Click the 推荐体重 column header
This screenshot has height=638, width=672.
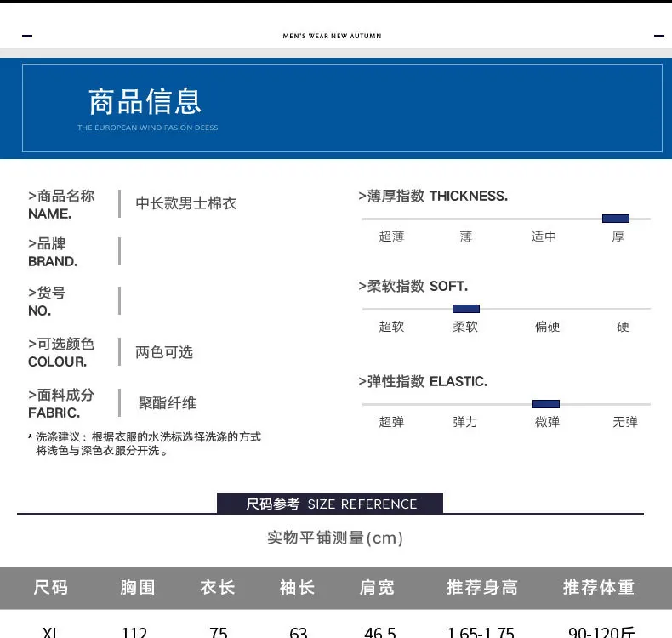coord(599,588)
